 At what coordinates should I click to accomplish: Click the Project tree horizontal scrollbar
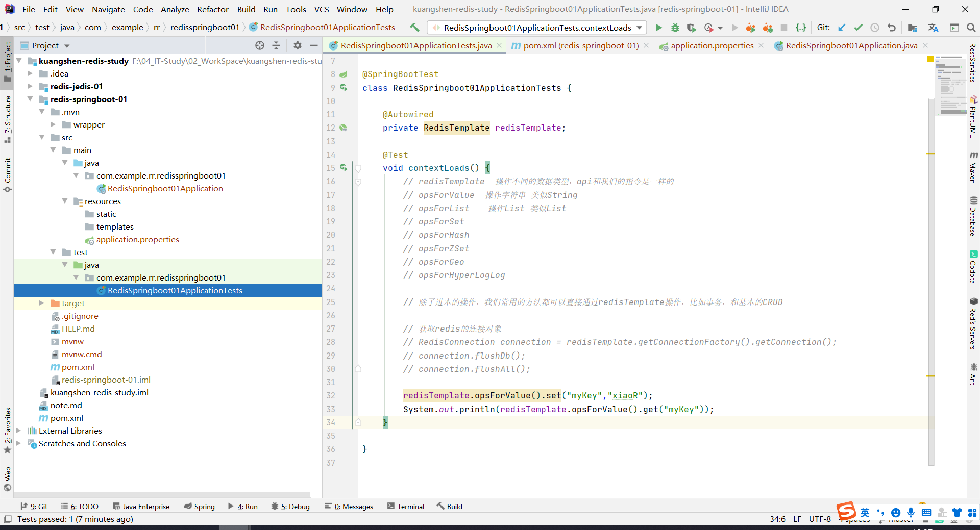162,494
